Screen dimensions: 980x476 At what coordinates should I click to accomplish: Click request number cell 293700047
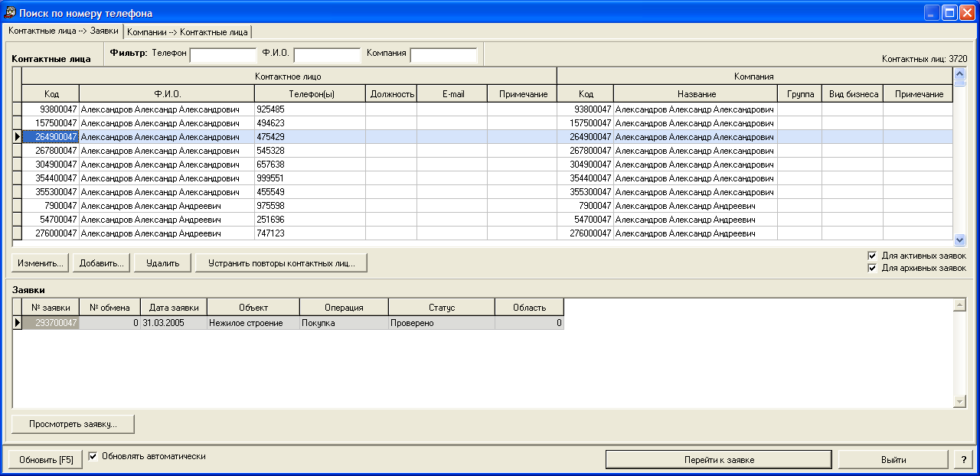click(51, 323)
